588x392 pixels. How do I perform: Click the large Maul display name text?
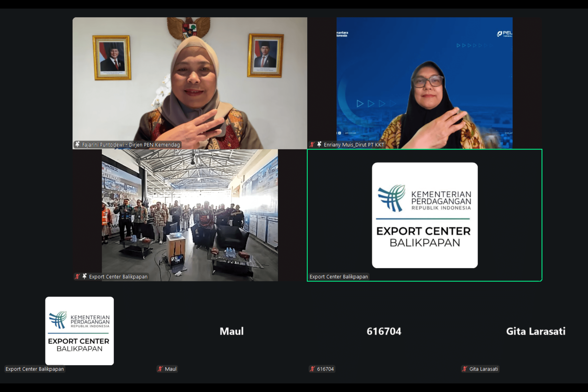pyautogui.click(x=232, y=331)
